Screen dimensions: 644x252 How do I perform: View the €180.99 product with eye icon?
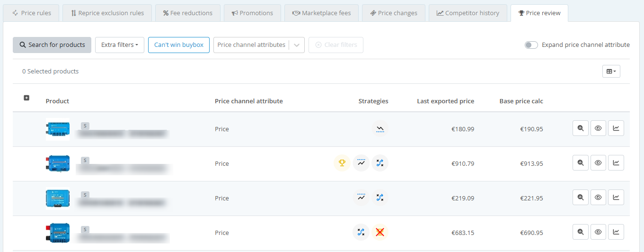[x=598, y=128]
